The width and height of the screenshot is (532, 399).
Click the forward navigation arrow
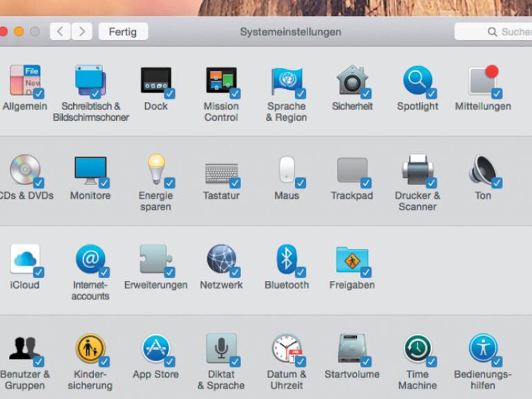(x=82, y=32)
